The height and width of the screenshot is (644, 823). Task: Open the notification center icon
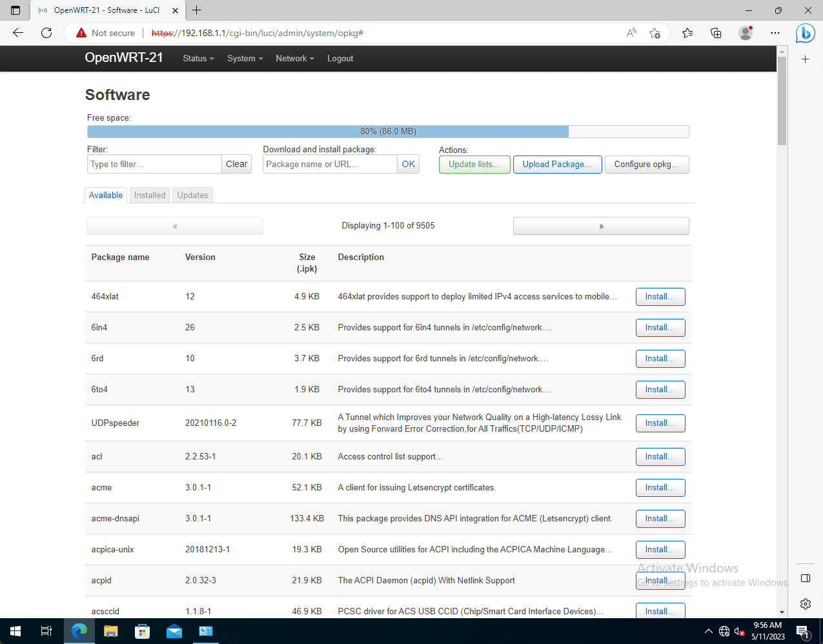802,631
